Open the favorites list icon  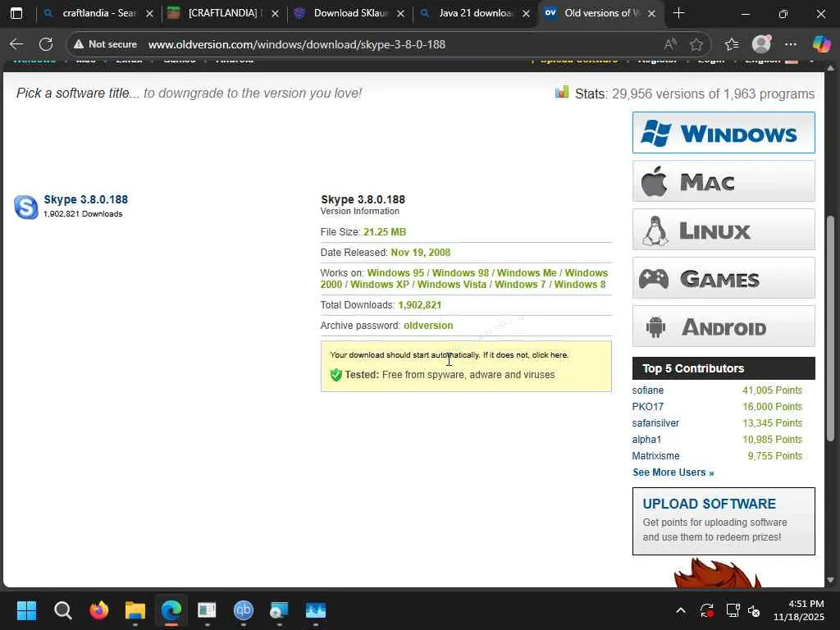(x=732, y=44)
